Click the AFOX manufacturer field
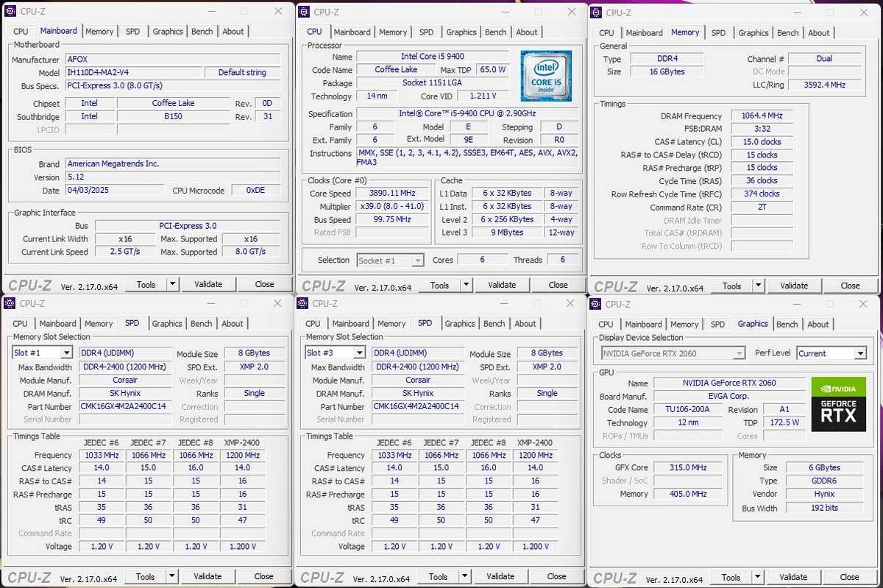The width and height of the screenshot is (883, 588). [x=171, y=60]
